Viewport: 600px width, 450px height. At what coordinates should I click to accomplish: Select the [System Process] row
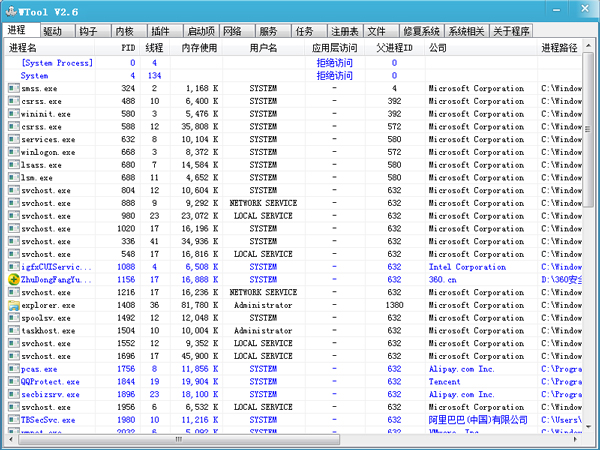pyautogui.click(x=293, y=63)
